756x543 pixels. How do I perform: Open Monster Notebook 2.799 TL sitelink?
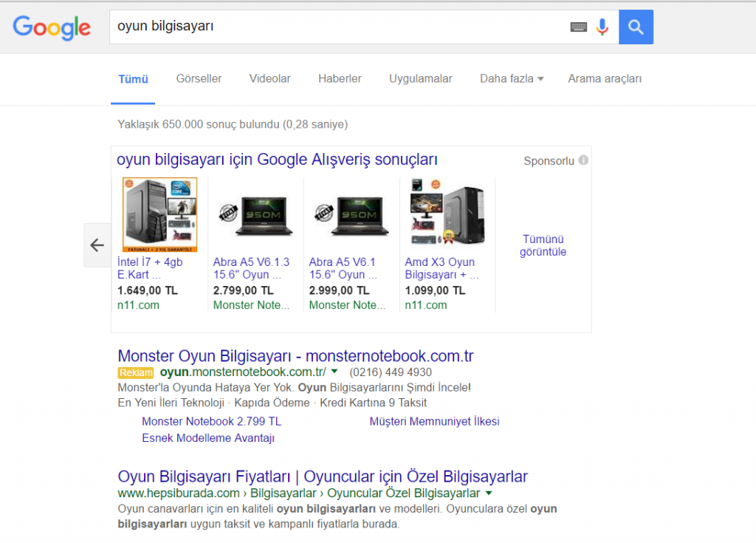(211, 421)
